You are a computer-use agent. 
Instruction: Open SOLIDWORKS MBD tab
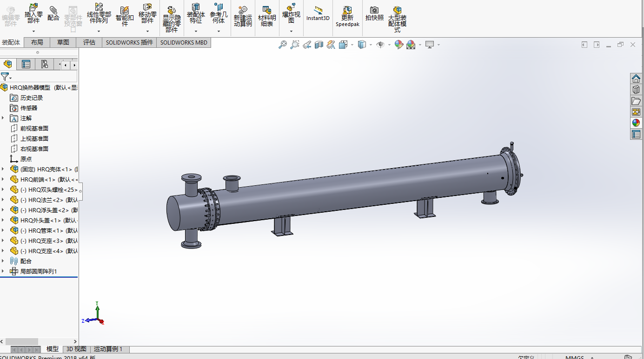coord(184,42)
